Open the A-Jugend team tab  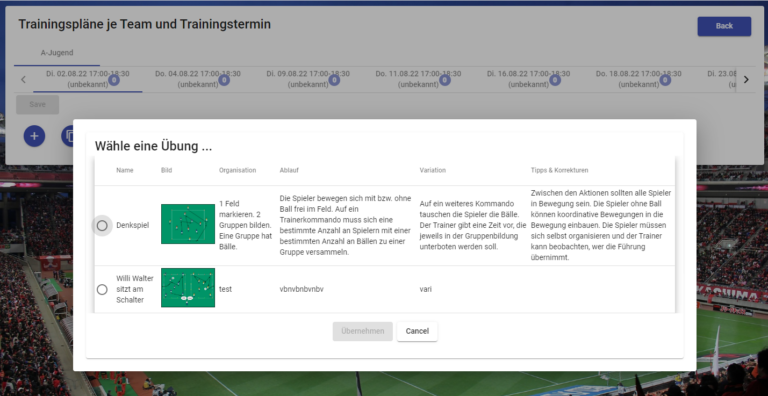tap(57, 53)
